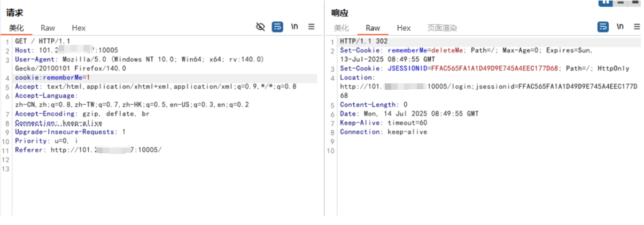
Task: Open the 页面渲染 render tab in response
Action: (x=442, y=28)
